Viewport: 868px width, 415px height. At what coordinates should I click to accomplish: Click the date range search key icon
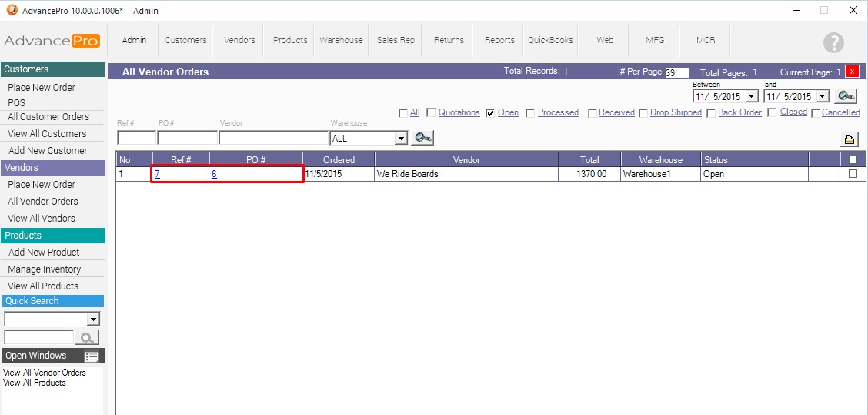(x=846, y=96)
